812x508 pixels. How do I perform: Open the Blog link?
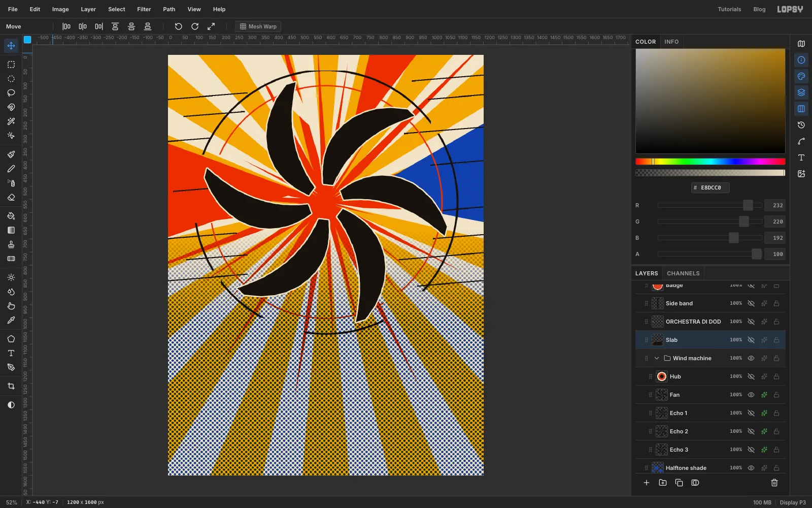coord(759,9)
